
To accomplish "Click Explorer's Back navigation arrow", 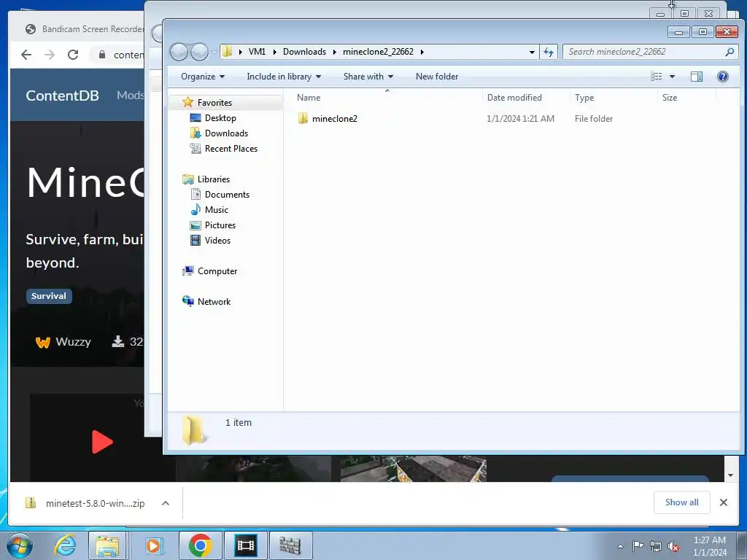I will (179, 52).
